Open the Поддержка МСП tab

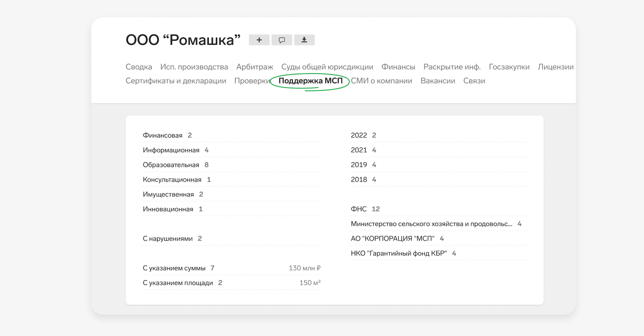pyautogui.click(x=310, y=81)
